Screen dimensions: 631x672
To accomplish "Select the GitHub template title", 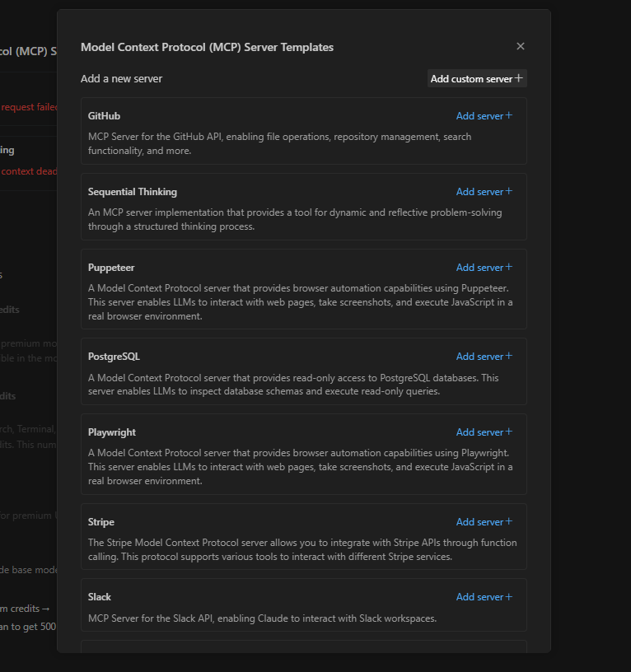I will pyautogui.click(x=104, y=116).
